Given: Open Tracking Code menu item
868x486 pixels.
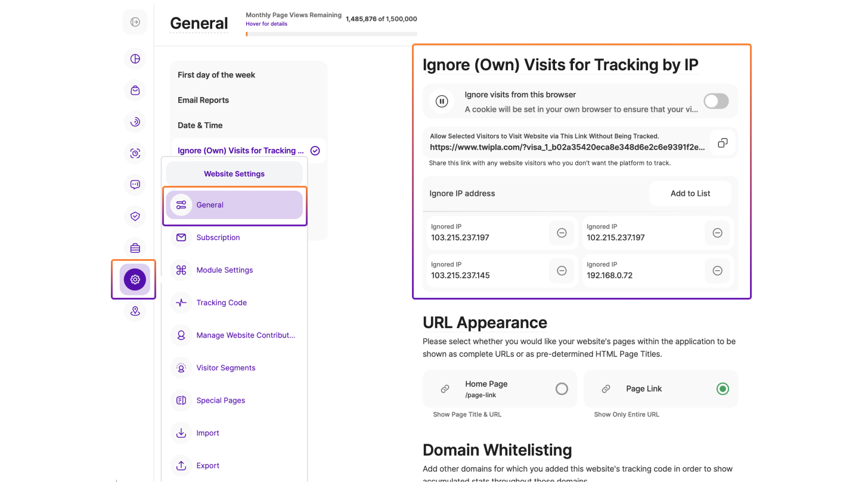Looking at the screenshot, I should pos(221,303).
